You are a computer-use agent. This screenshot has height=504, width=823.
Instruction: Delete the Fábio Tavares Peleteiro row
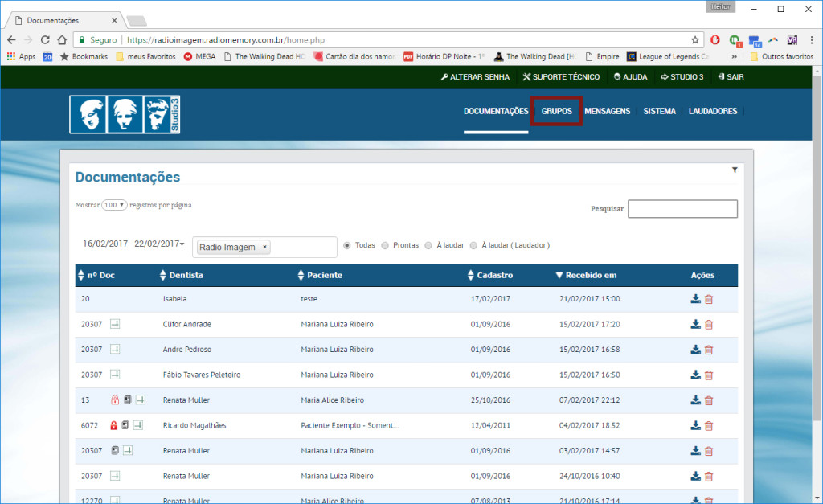click(709, 375)
